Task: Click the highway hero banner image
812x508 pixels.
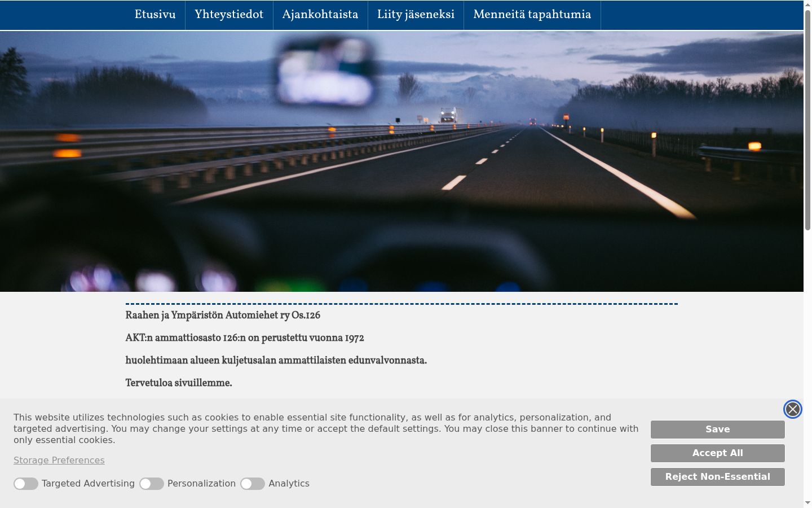Action: (401, 161)
